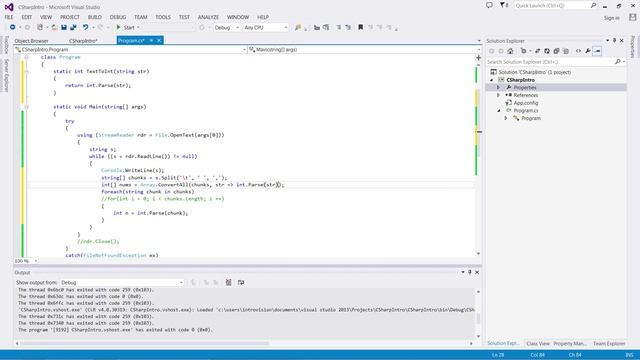Open the ANALYZE menu
The width and height of the screenshot is (640, 360).
click(x=208, y=17)
